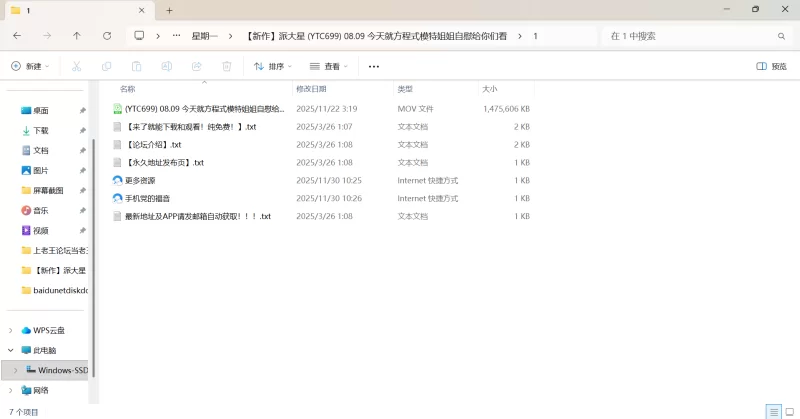This screenshot has height=419, width=800.
Task: Refresh the current folder view
Action: [107, 35]
